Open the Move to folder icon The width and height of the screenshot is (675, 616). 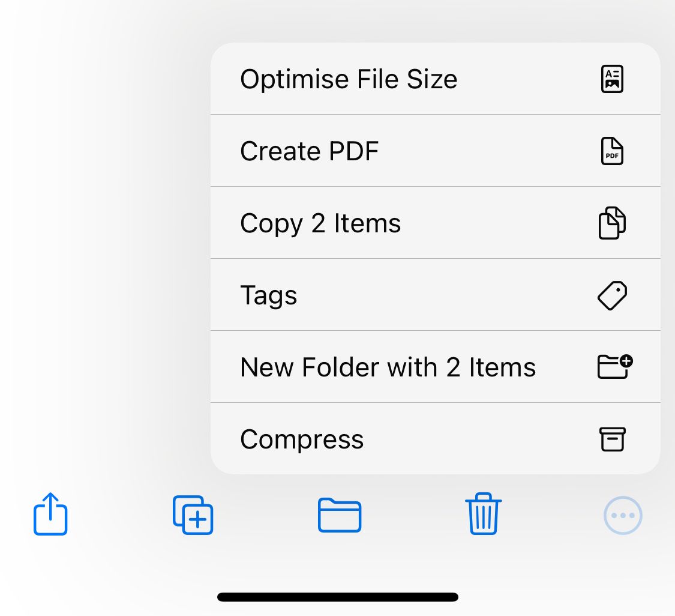[x=340, y=515]
